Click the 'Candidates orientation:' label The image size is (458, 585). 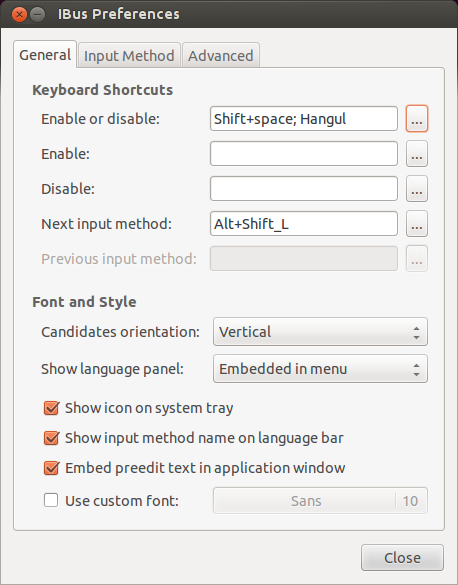pos(120,332)
